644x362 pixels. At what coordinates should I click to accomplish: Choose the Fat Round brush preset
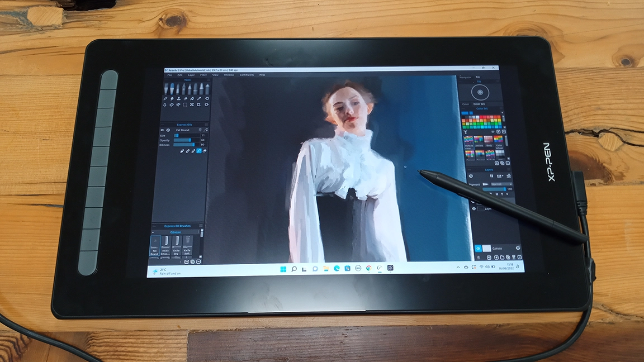[x=155, y=245]
